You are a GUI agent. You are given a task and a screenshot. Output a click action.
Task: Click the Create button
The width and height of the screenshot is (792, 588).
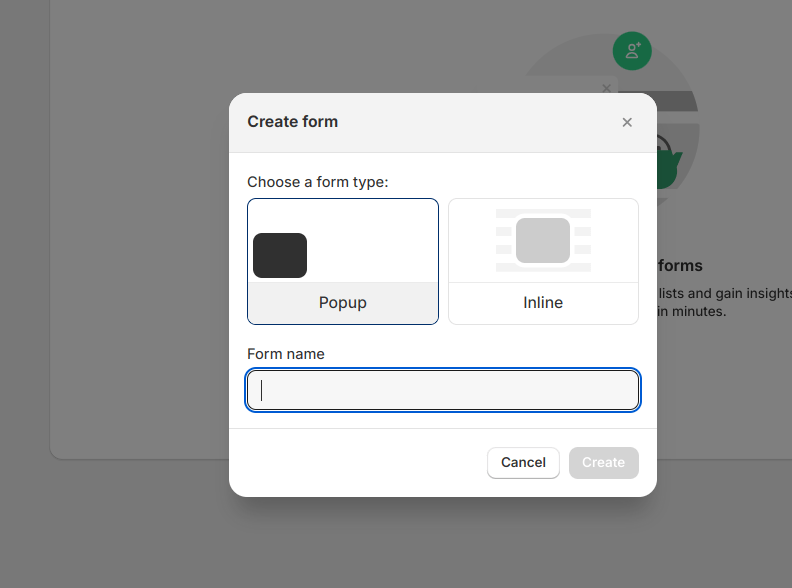click(x=604, y=462)
